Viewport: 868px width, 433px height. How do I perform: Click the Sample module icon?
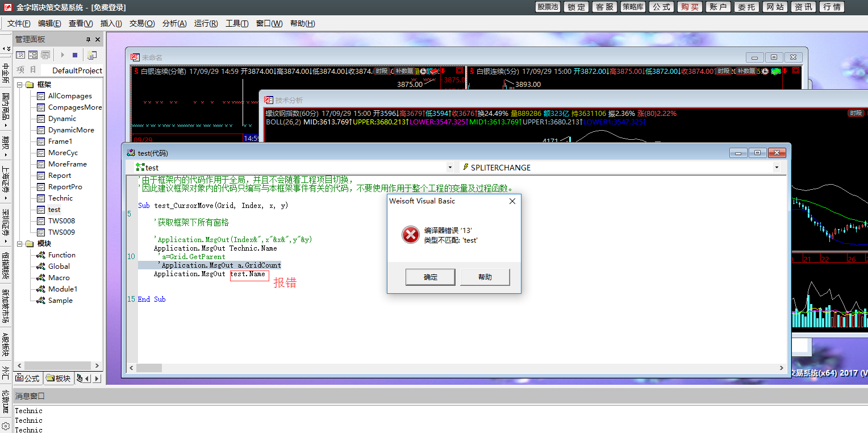(x=41, y=301)
